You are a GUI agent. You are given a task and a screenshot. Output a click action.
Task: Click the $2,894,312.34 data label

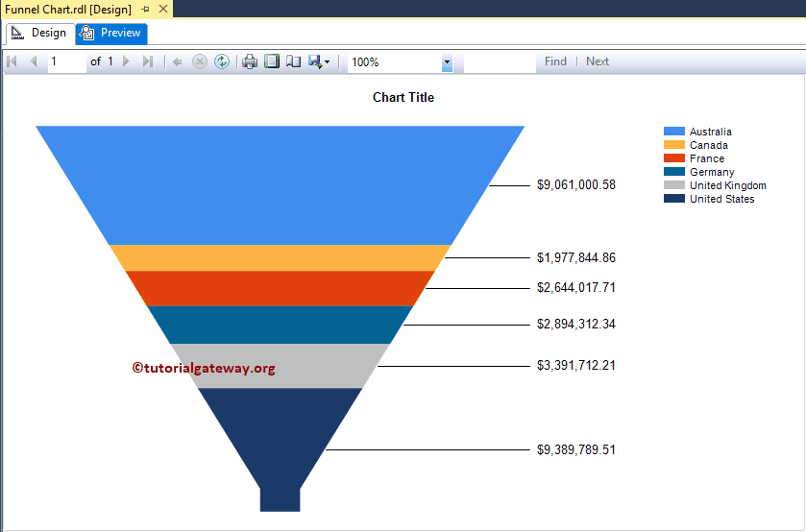point(576,325)
